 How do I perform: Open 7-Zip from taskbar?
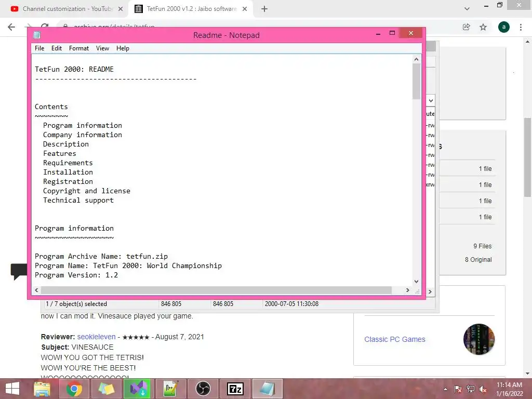(235, 389)
